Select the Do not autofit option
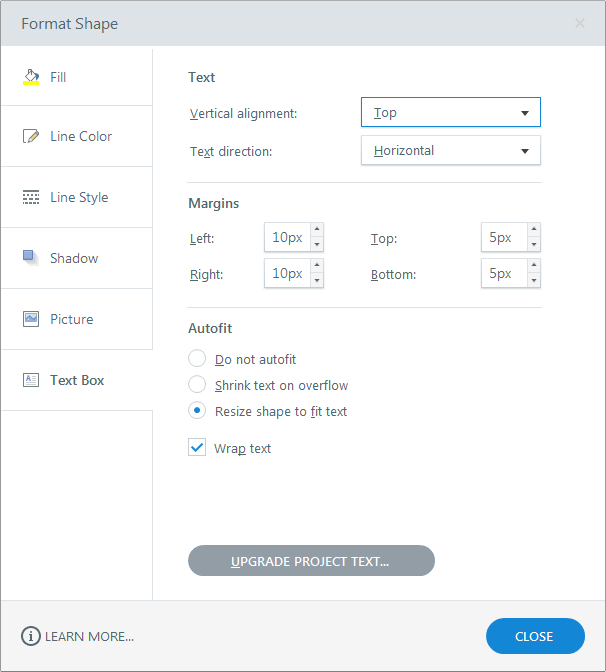This screenshot has width=606, height=672. 197,359
